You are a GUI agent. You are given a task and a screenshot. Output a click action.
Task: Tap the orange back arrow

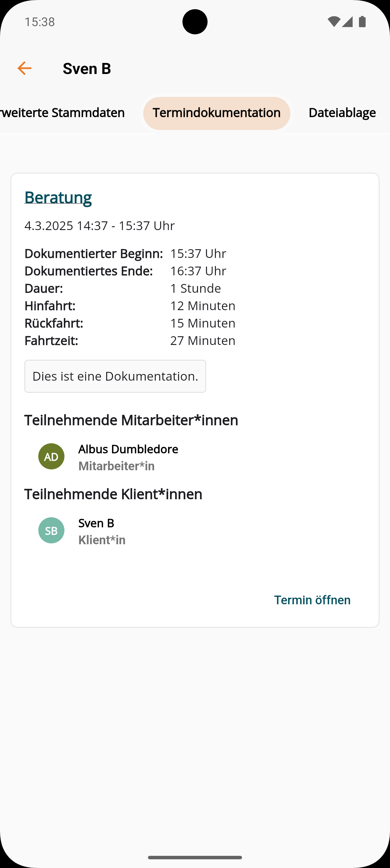coord(24,68)
